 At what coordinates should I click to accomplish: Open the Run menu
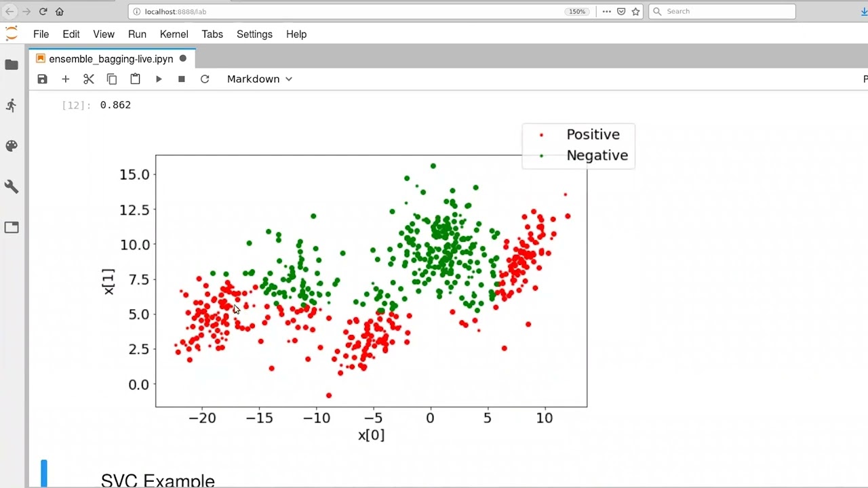click(x=137, y=34)
